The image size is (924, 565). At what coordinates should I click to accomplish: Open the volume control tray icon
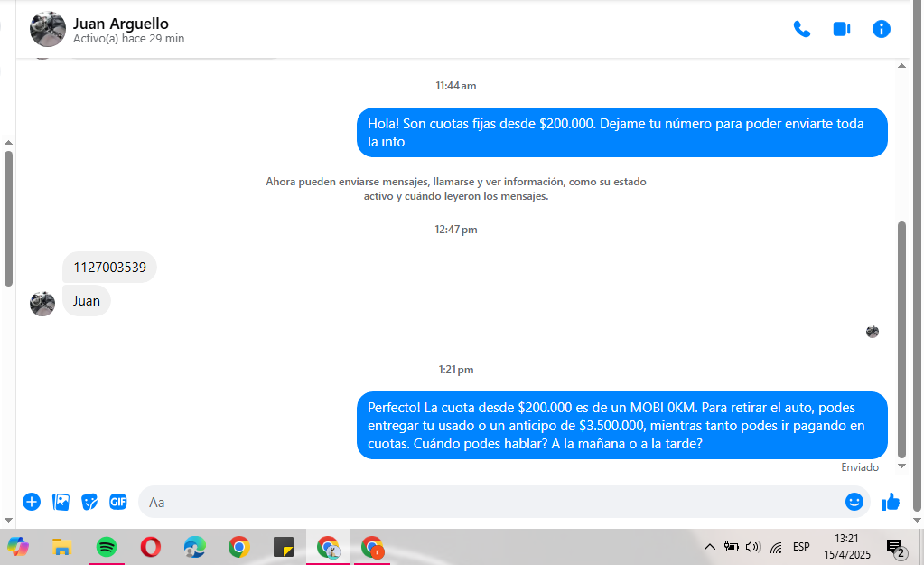[x=752, y=547]
